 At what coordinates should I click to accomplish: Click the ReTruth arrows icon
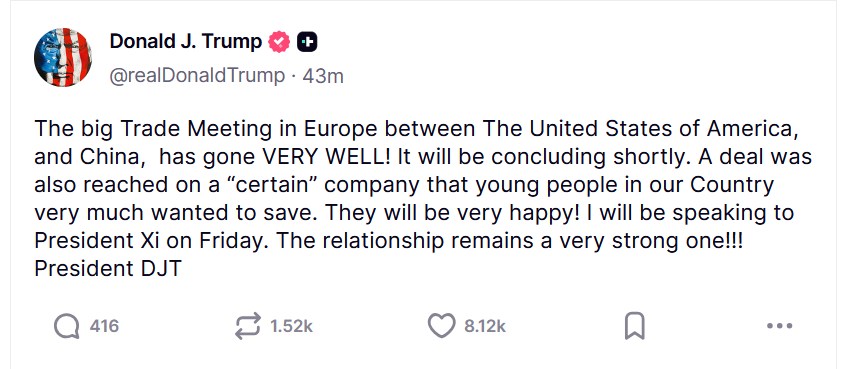[248, 326]
